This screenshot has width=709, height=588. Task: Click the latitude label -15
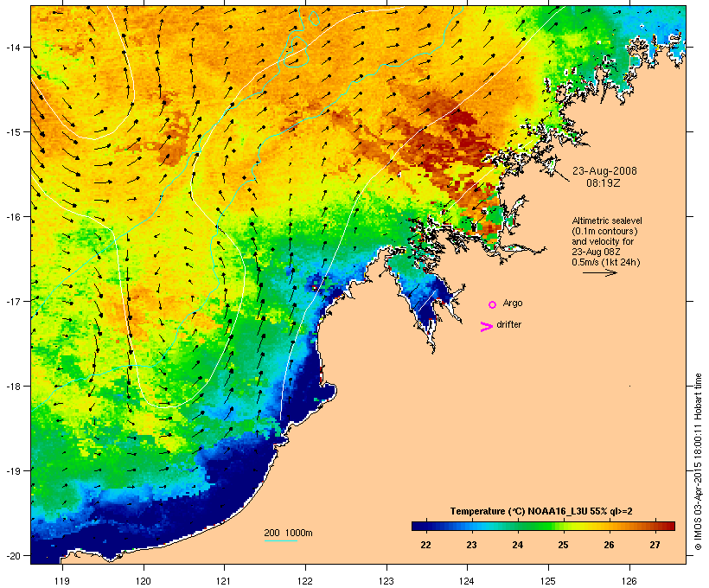13,132
